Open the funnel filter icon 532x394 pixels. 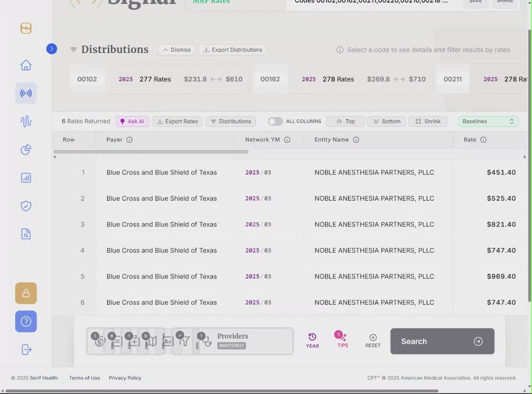(184, 341)
